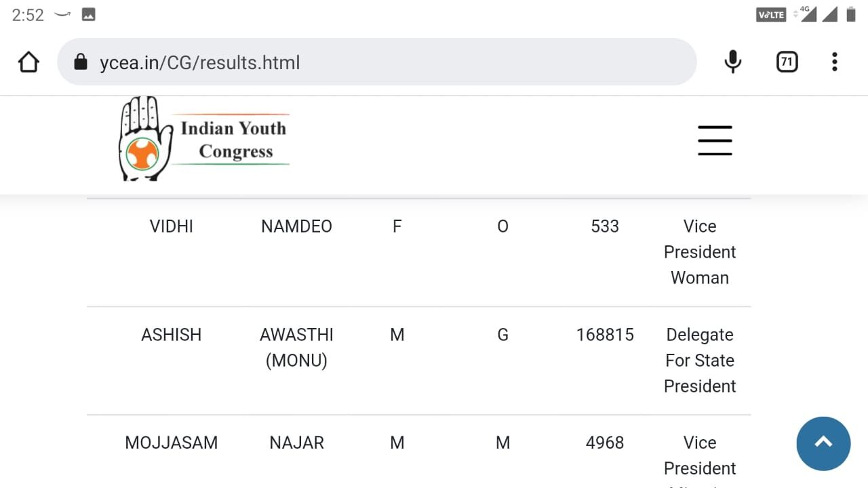Click the ycea.in address bar
Screen dimensions: 868x488
click(380, 62)
